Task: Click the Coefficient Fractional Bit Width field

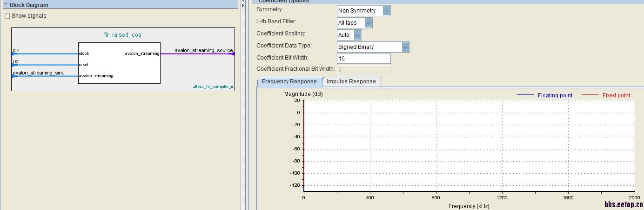Action: click(363, 70)
